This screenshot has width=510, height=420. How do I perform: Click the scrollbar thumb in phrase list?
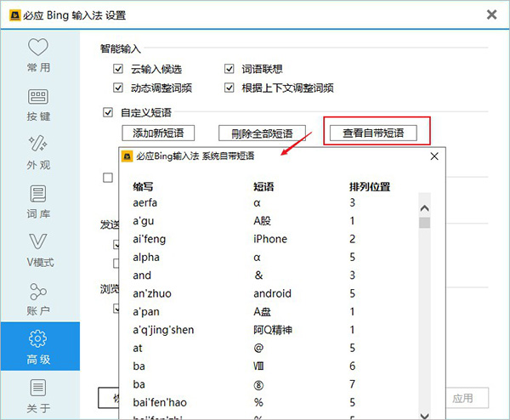point(424,223)
